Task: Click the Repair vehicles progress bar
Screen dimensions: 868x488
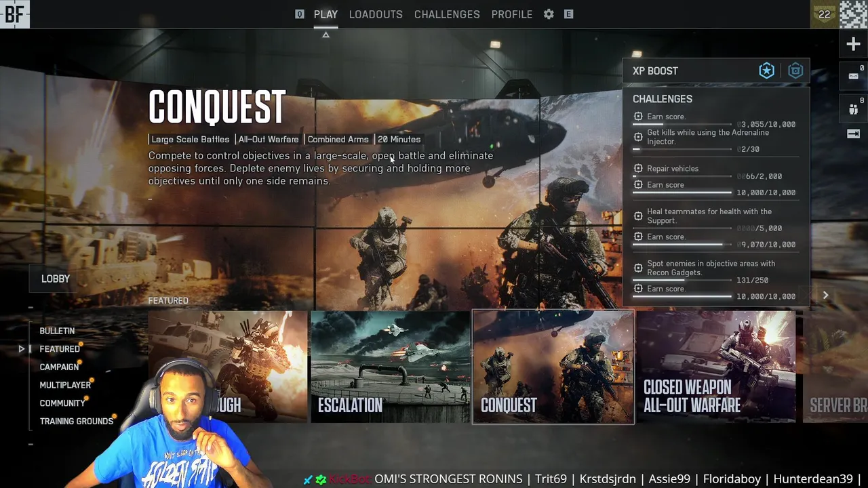Action: tap(682, 177)
